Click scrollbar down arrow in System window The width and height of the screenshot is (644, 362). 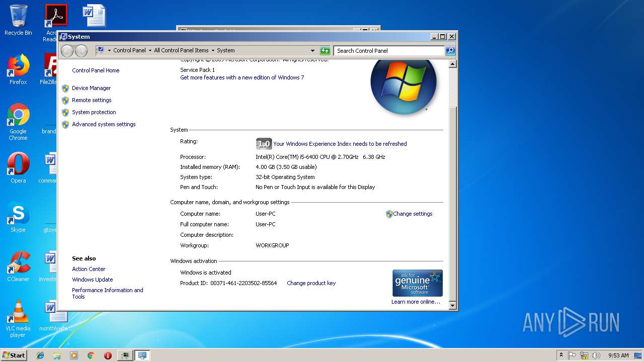click(x=452, y=305)
